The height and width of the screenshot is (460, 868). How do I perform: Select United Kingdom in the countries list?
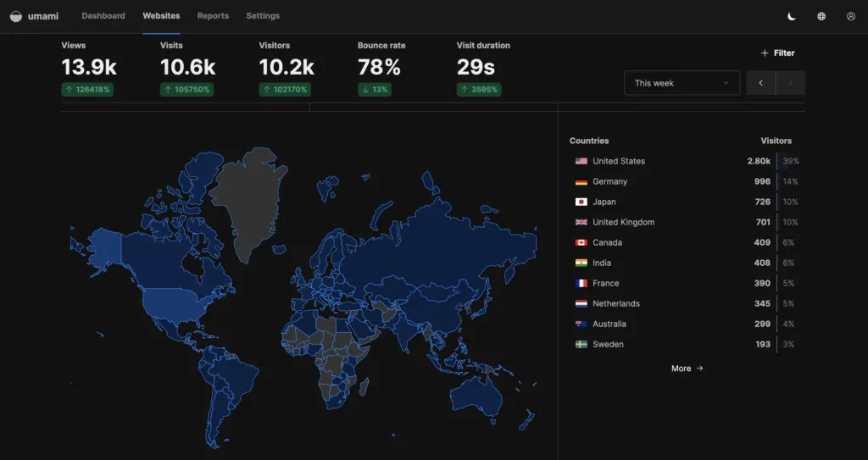pos(623,222)
